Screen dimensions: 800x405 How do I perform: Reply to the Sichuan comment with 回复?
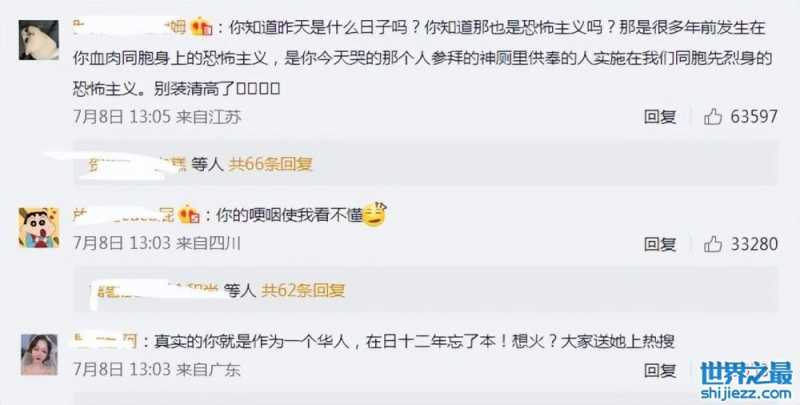660,244
